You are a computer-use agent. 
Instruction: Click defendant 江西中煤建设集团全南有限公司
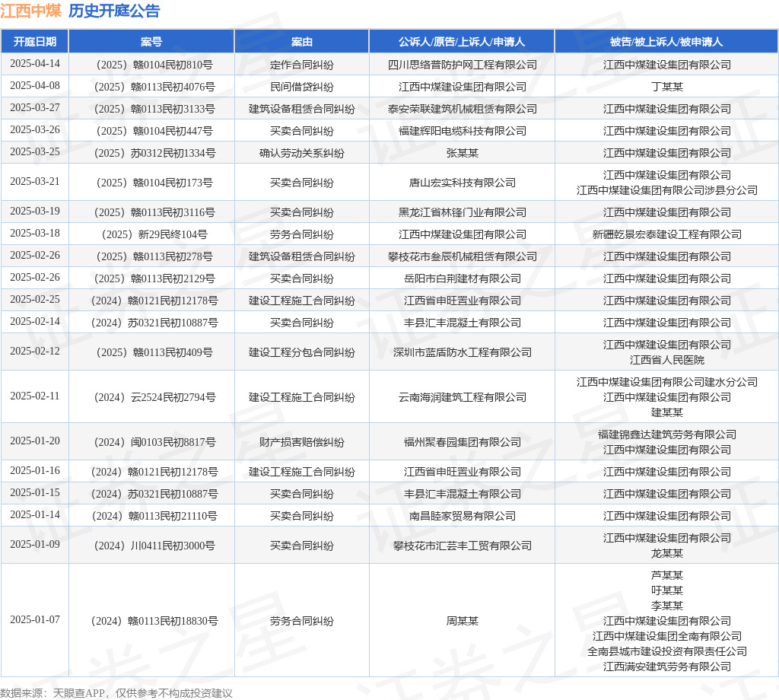(x=666, y=636)
